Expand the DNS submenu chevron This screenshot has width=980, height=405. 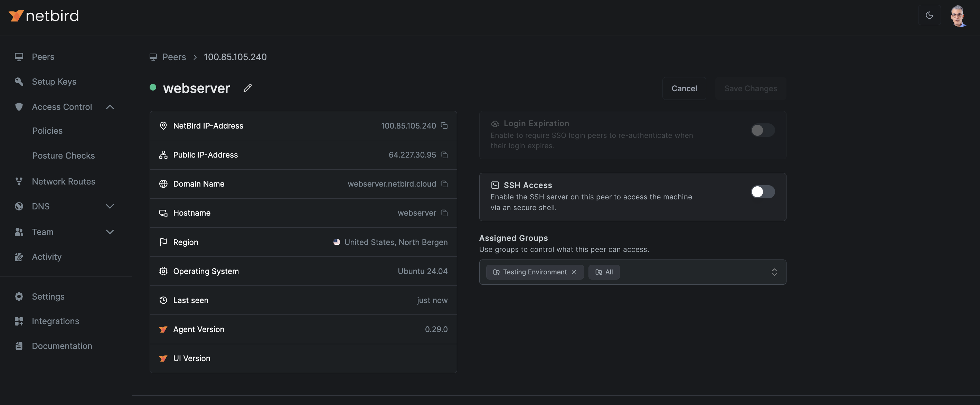(x=110, y=207)
